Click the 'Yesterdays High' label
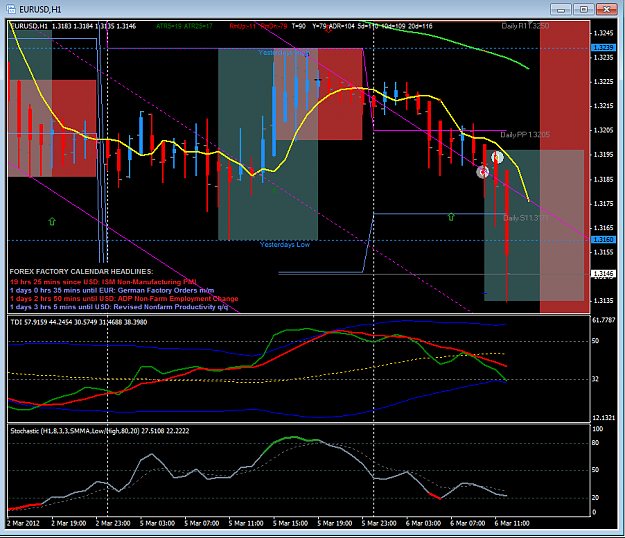 (284, 53)
